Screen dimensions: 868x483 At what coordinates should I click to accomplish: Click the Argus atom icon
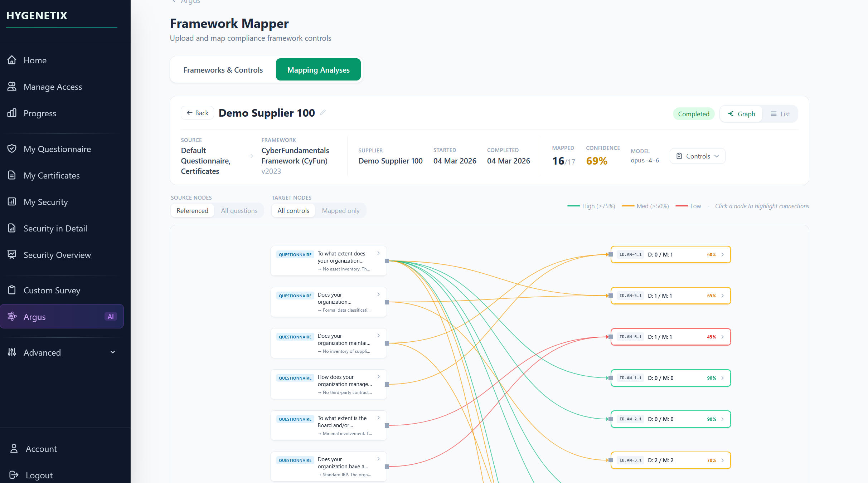tap(12, 316)
